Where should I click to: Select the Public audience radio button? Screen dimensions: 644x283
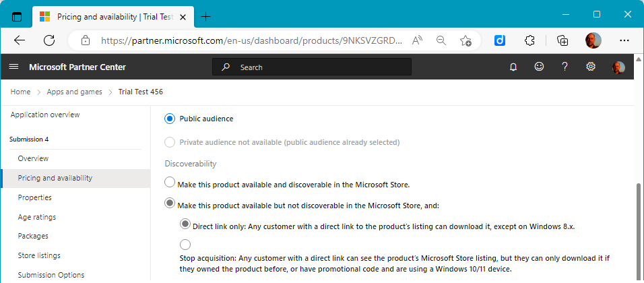(169, 119)
